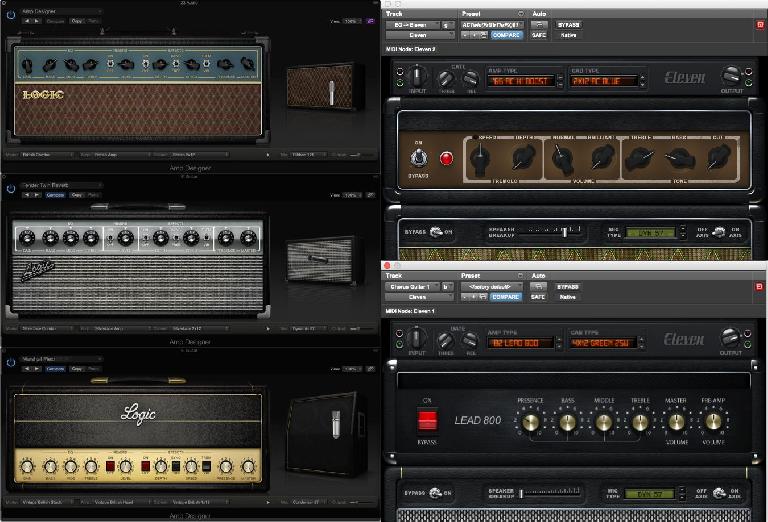Open track selector in Eleven 2 window
The height and width of the screenshot is (522, 768).
pos(413,25)
